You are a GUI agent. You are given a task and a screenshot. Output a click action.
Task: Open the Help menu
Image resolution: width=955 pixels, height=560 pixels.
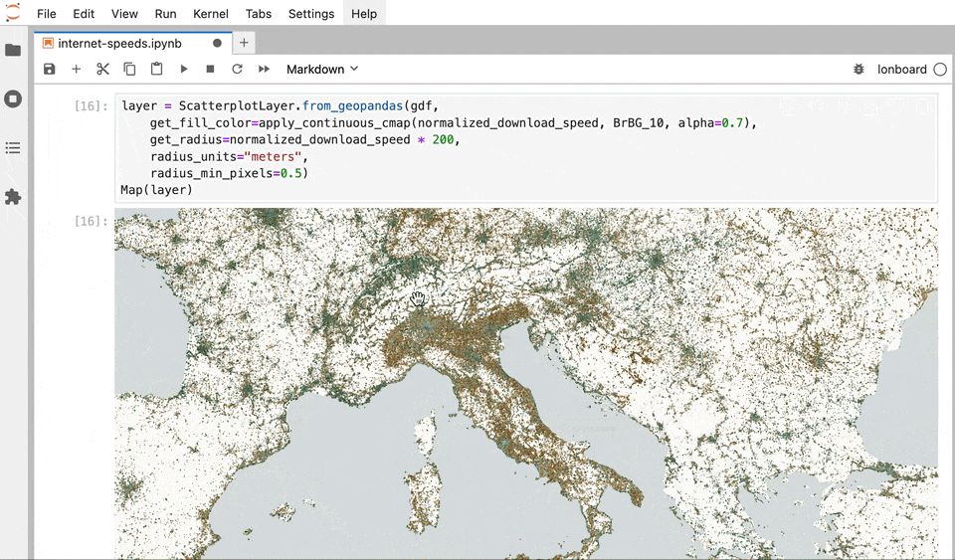point(364,13)
